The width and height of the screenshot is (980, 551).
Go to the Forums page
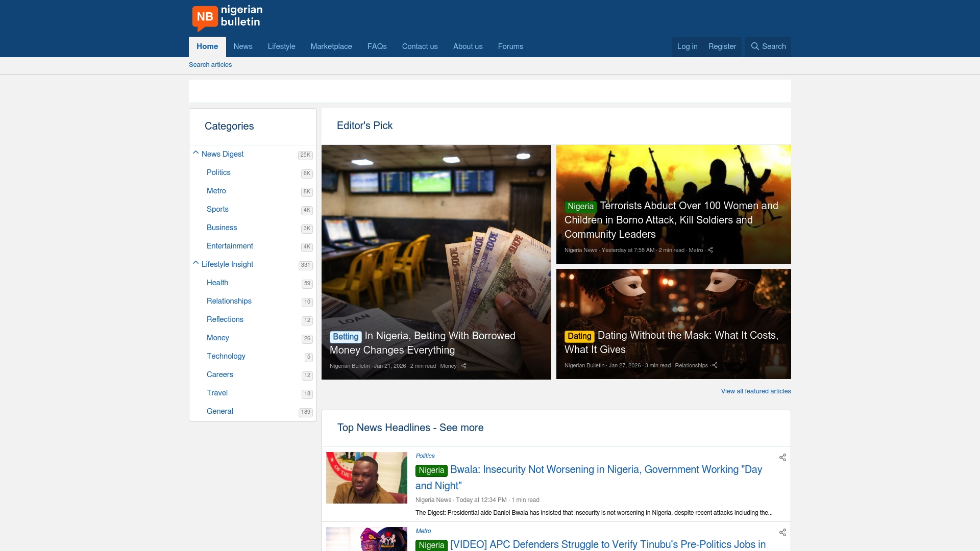(510, 46)
